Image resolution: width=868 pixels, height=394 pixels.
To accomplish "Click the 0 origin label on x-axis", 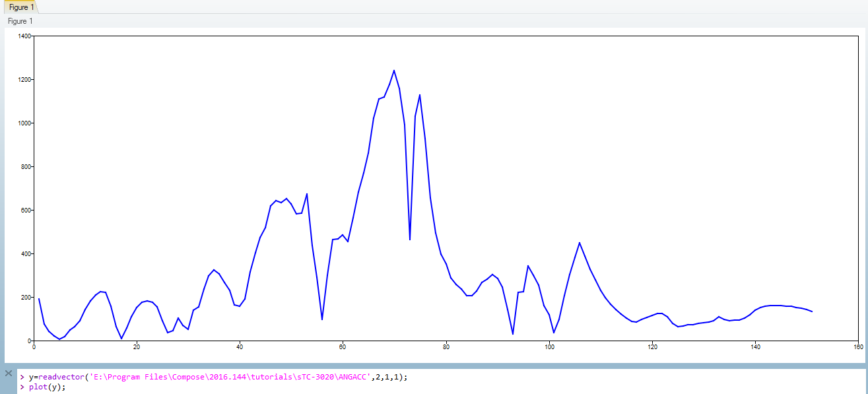I will coord(34,346).
